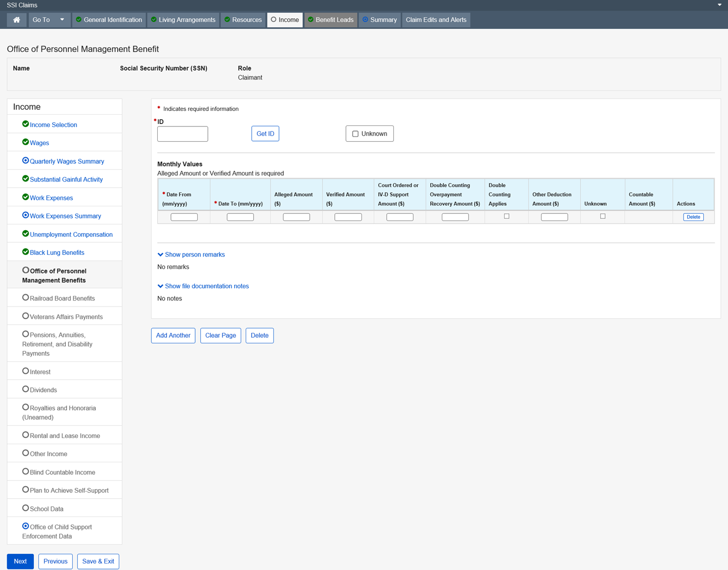Click circle icon beside Railroad Board Benefits
The height and width of the screenshot is (570, 728).
pyautogui.click(x=25, y=297)
